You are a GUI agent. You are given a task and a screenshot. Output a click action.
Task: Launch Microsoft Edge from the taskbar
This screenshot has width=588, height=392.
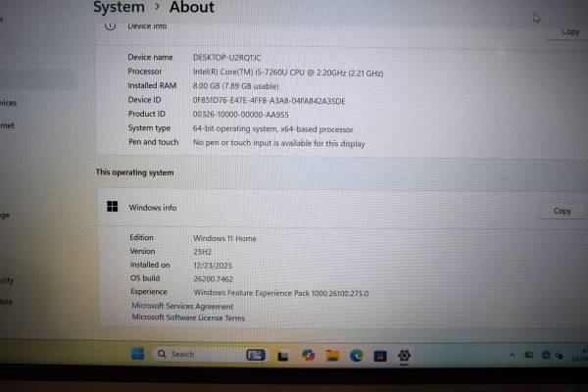coord(357,355)
